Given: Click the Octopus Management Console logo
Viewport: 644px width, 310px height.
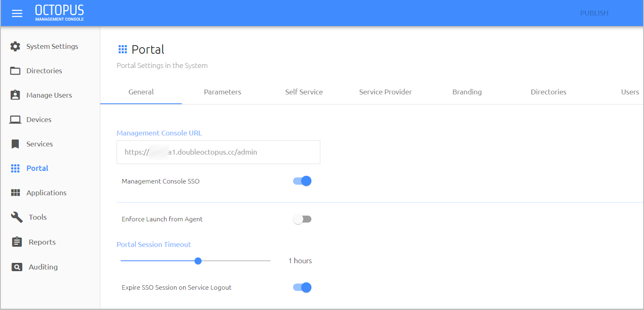Looking at the screenshot, I should (60, 13).
